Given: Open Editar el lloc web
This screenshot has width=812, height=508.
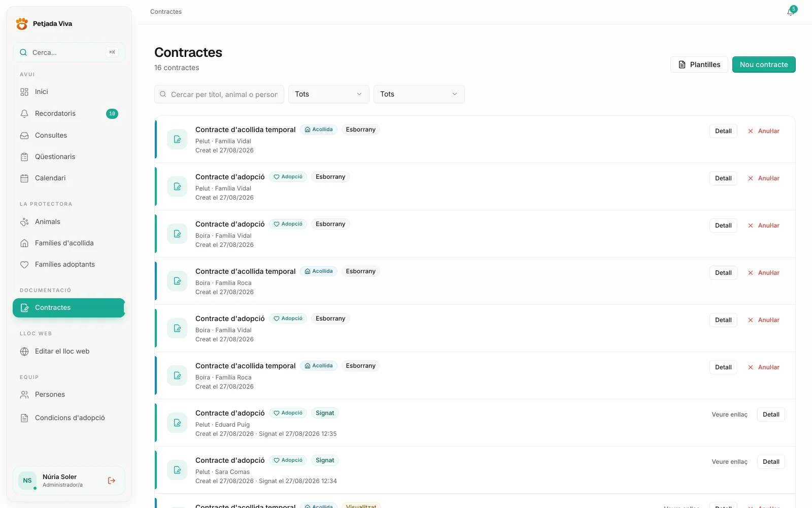Looking at the screenshot, I should (69, 352).
